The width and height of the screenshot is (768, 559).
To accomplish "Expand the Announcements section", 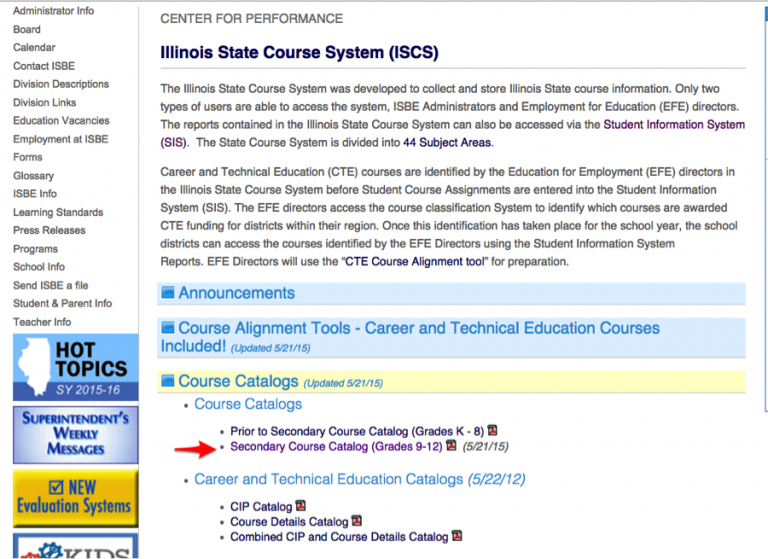I will [x=236, y=293].
